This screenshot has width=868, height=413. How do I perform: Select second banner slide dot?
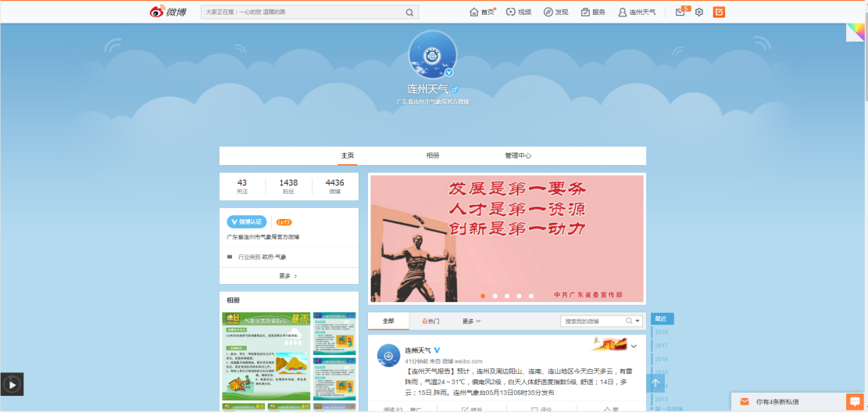point(495,296)
